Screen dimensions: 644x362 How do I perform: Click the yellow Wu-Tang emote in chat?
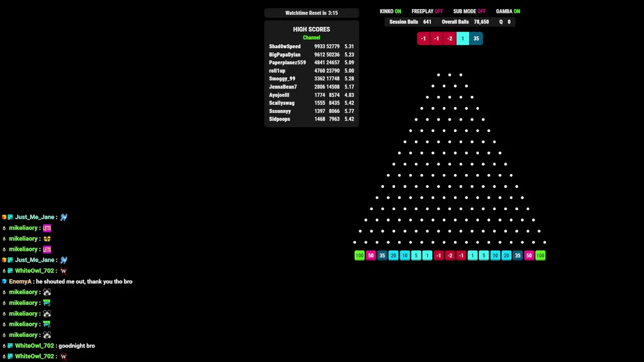click(47, 239)
